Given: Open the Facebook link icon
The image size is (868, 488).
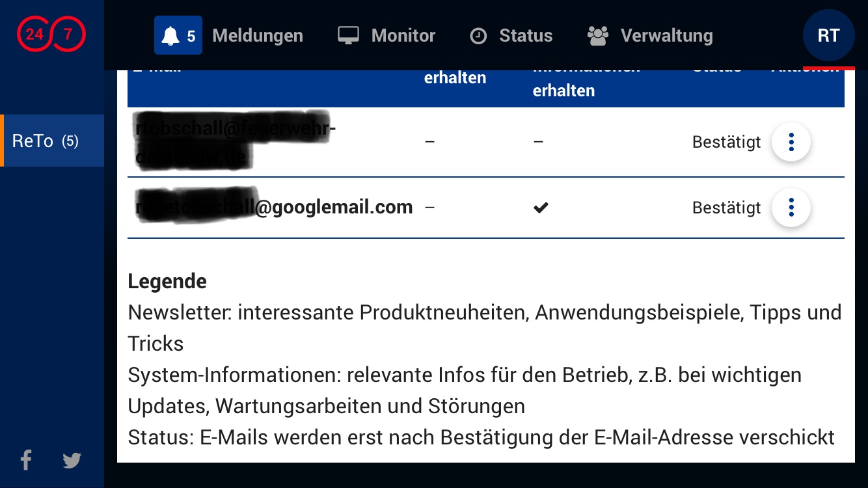Looking at the screenshot, I should pos(26,460).
